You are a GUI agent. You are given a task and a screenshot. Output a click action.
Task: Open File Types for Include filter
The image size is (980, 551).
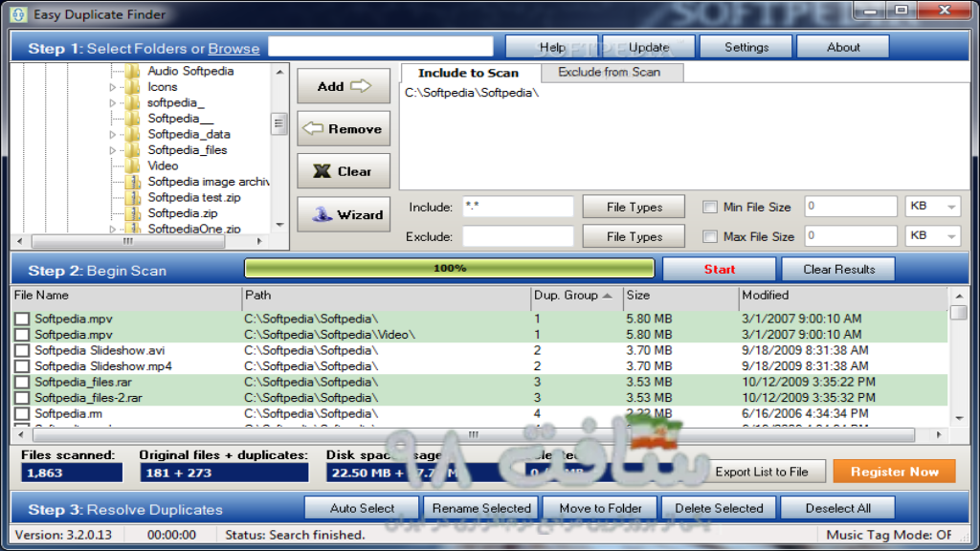pos(634,207)
